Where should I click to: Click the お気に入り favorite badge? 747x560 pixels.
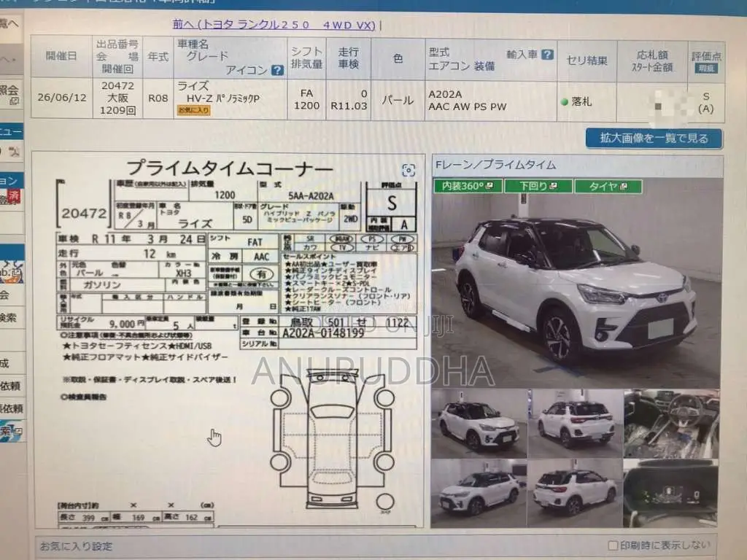tap(193, 110)
